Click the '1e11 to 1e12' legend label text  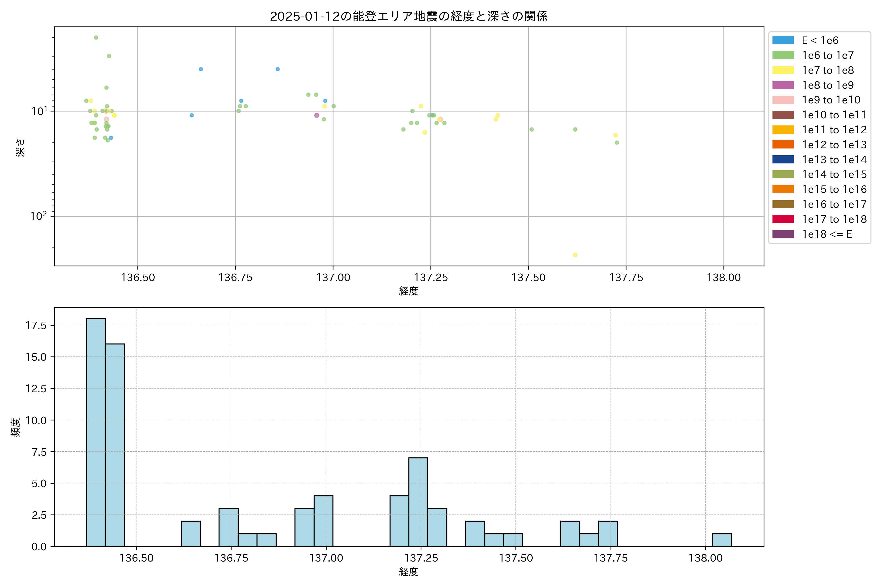tap(834, 130)
